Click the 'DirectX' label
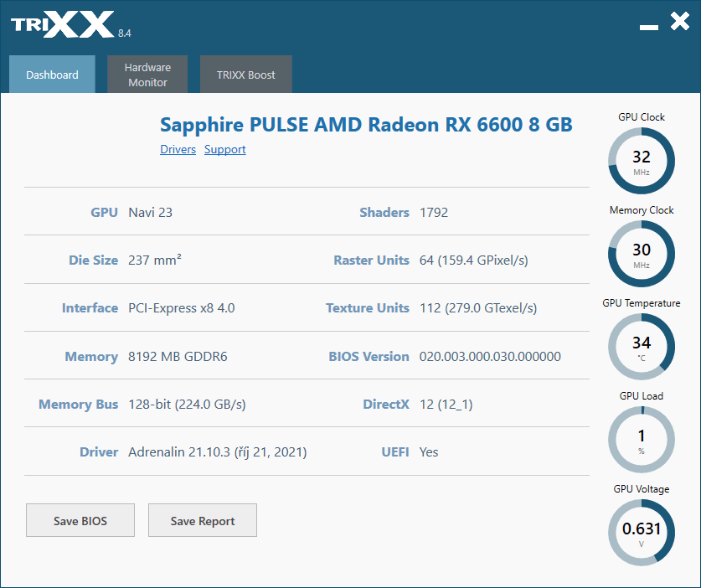 point(386,405)
